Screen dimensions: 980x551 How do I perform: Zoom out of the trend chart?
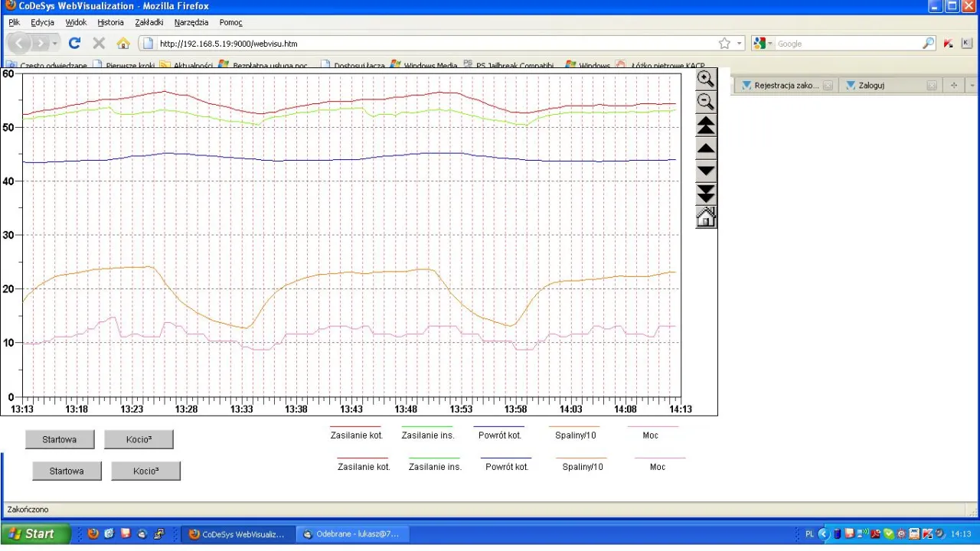705,102
